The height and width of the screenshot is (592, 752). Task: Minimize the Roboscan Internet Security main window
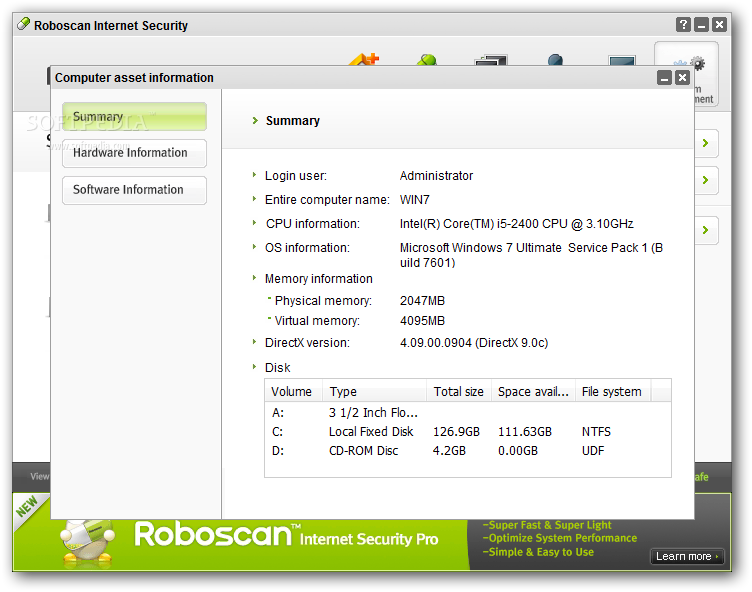(701, 24)
